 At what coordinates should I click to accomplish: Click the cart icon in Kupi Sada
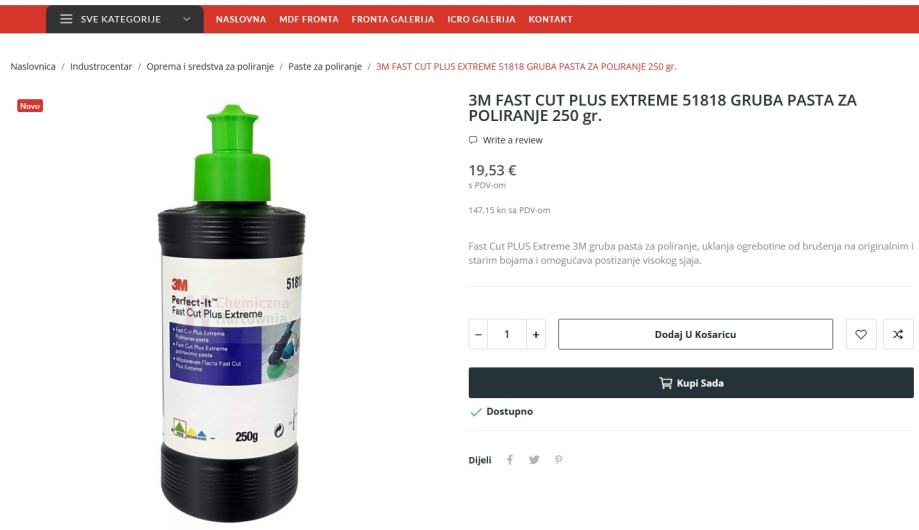[x=665, y=383]
